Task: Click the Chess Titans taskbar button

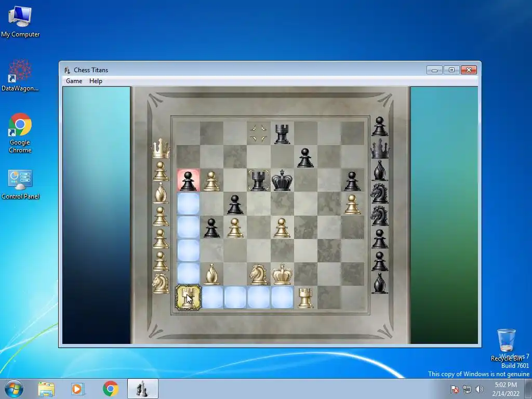Action: click(142, 389)
